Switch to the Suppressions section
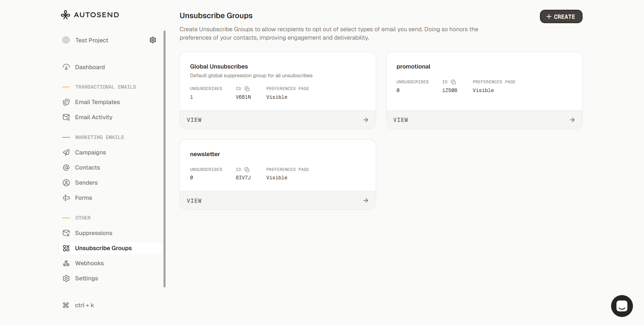Image resolution: width=644 pixels, height=325 pixels. click(93, 233)
